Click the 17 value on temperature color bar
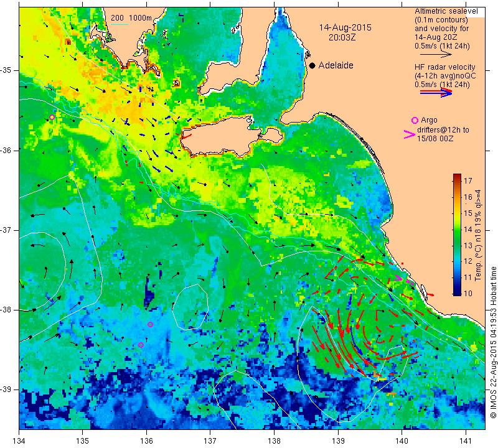498x448 pixels. tap(468, 181)
